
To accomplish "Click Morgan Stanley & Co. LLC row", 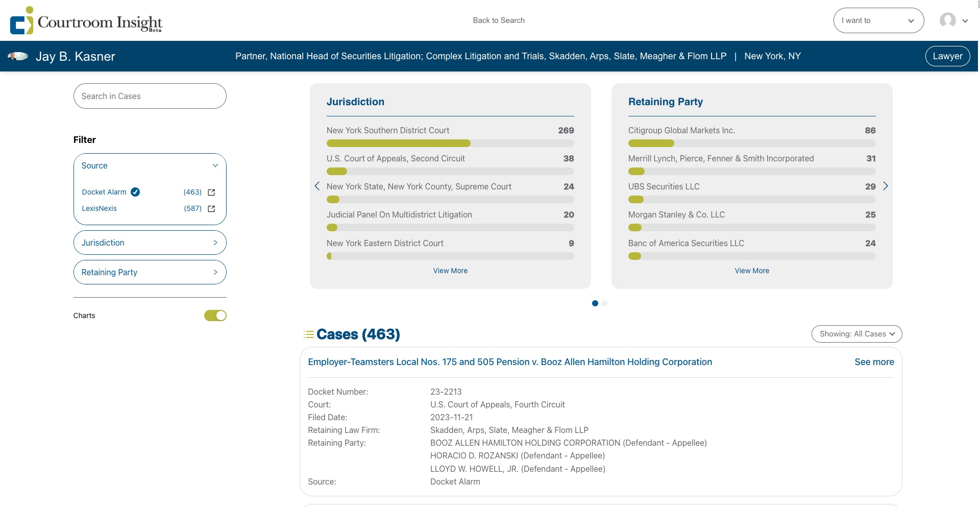I will click(752, 220).
